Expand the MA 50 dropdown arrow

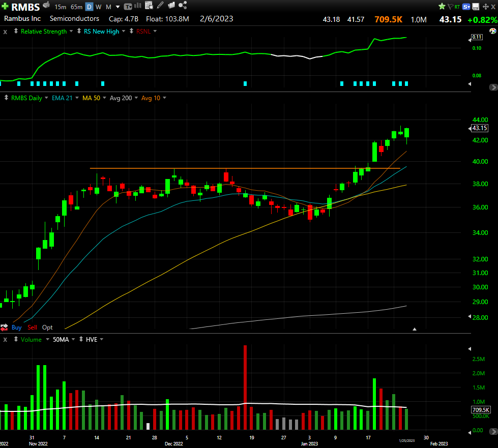click(104, 98)
